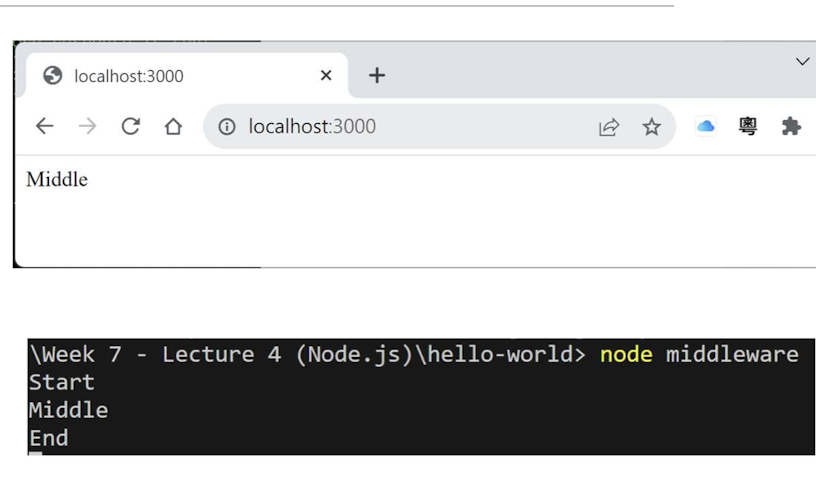Click the End line in terminal output
The width and height of the screenshot is (816, 480).
(48, 438)
